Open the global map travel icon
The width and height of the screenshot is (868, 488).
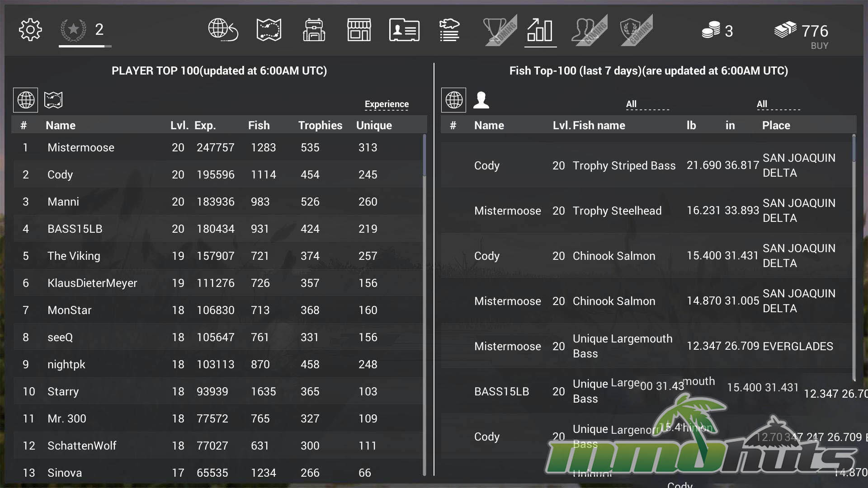click(223, 30)
